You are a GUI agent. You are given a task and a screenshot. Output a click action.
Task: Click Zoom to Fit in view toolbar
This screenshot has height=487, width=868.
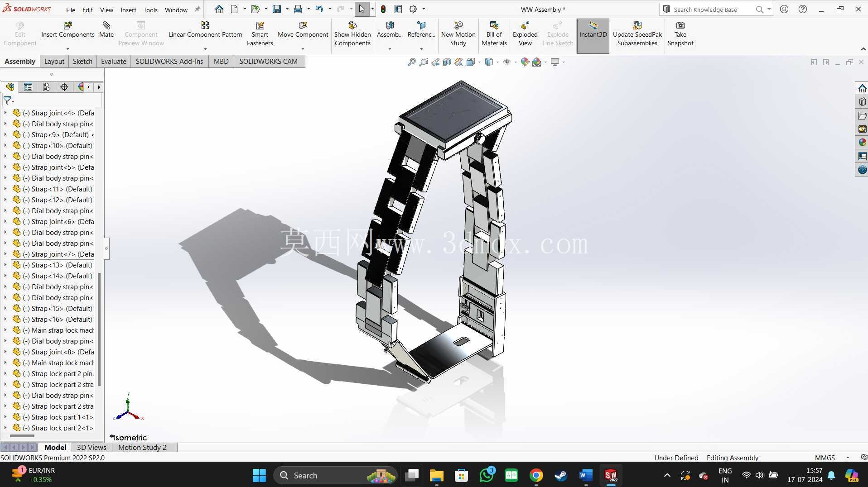[x=412, y=62]
